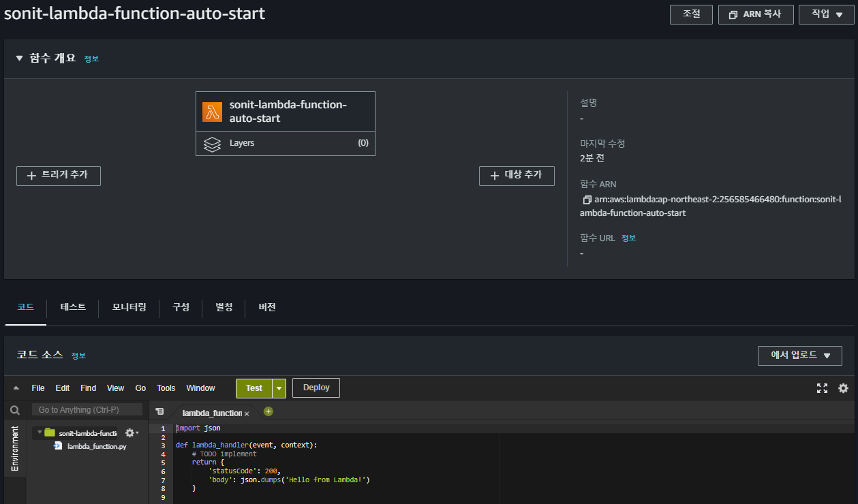Screen dimensions: 858x504
Task: Click line number 3 in gutter
Action: pyautogui.click(x=164, y=445)
